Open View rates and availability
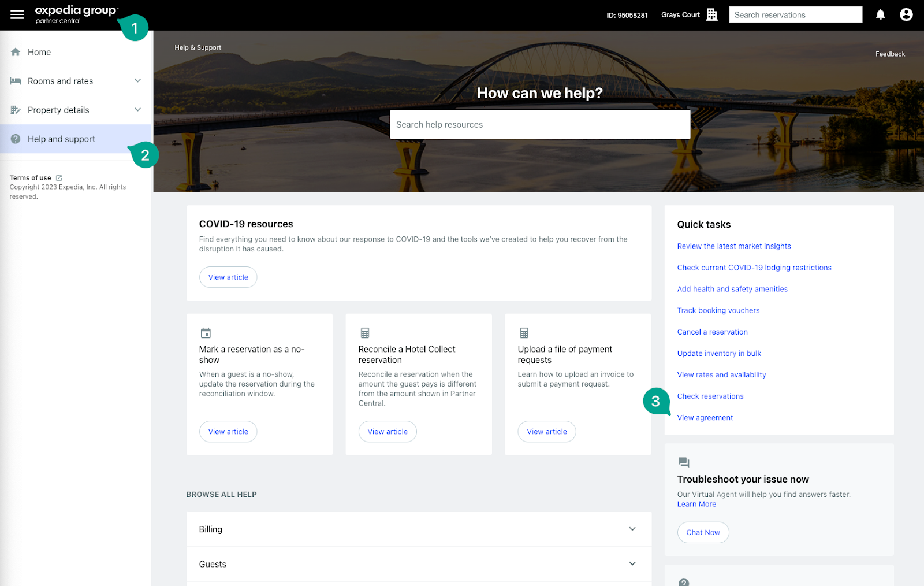This screenshot has height=586, width=924. click(721, 374)
